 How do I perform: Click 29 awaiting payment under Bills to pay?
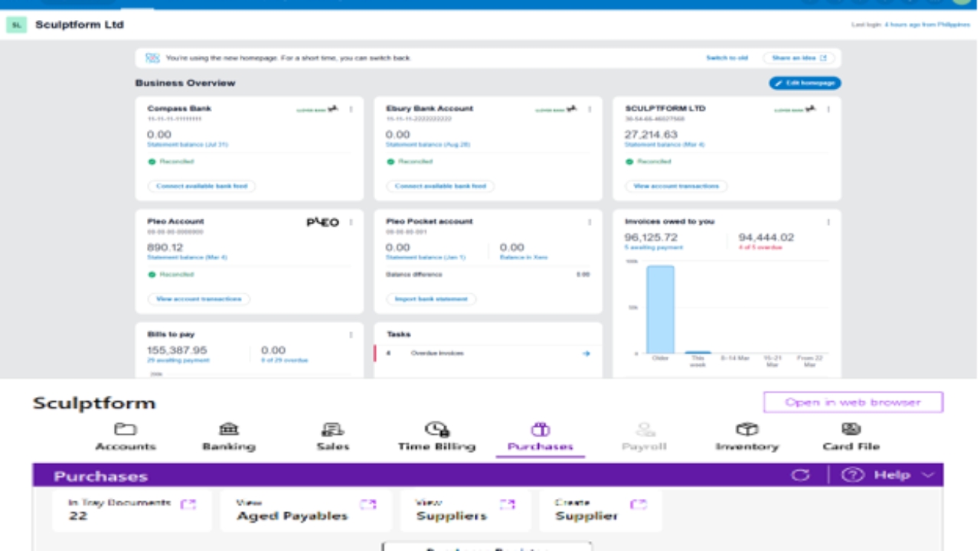click(178, 360)
